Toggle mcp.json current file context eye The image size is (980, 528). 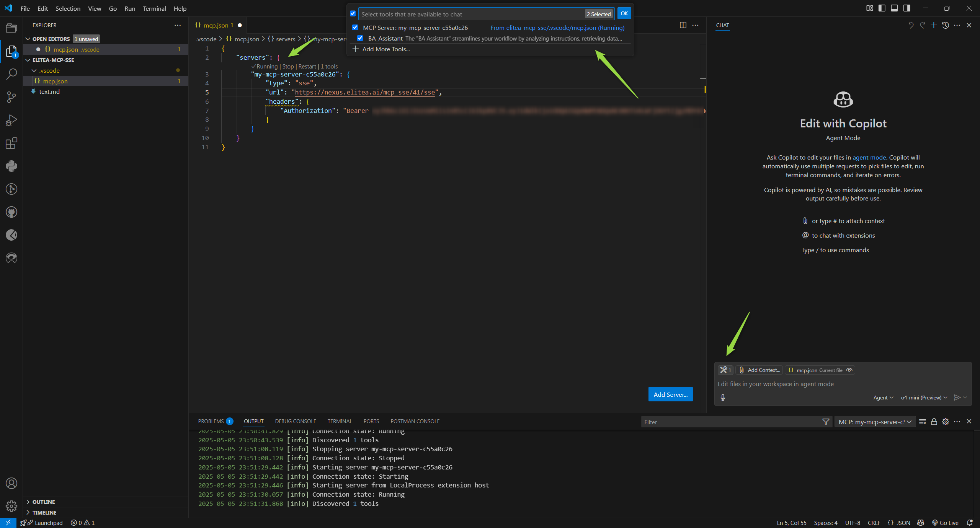click(849, 370)
